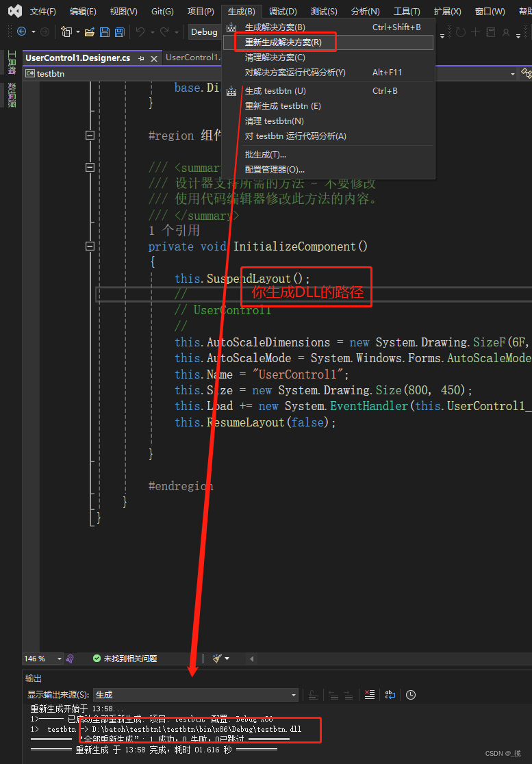The image size is (532, 764).
Task: Click the C# testbtn project icon
Action: 30,73
